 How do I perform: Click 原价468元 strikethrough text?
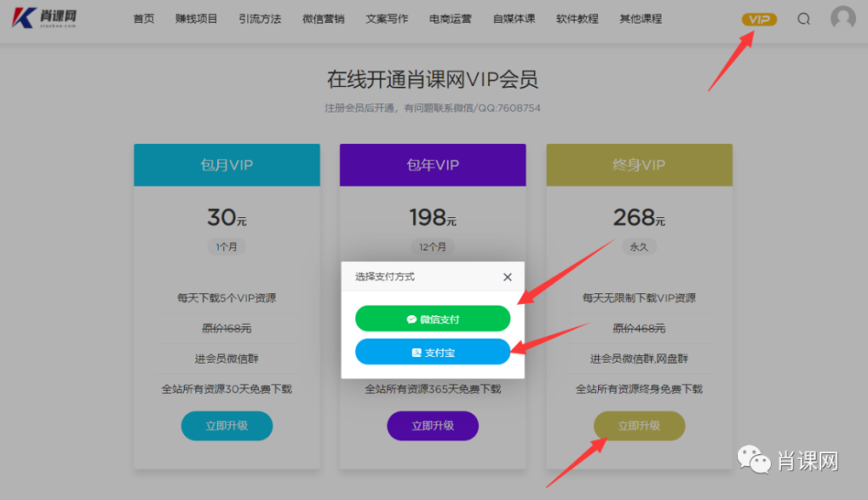pyautogui.click(x=640, y=328)
